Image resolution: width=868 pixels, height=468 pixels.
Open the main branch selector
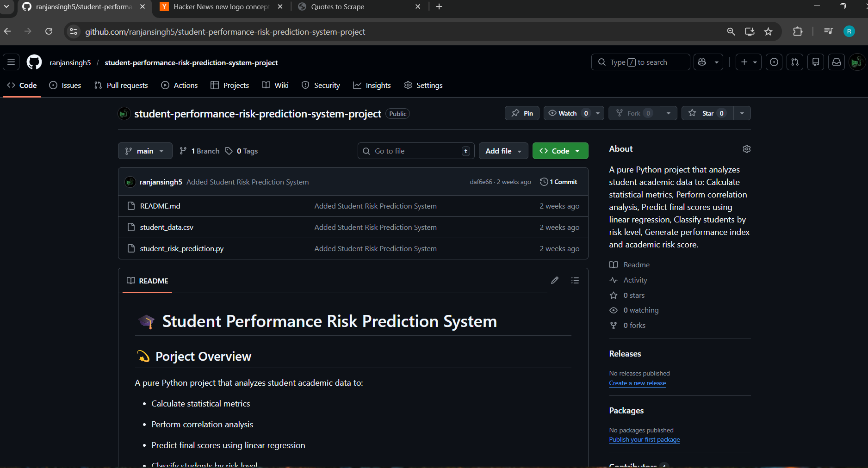click(145, 151)
